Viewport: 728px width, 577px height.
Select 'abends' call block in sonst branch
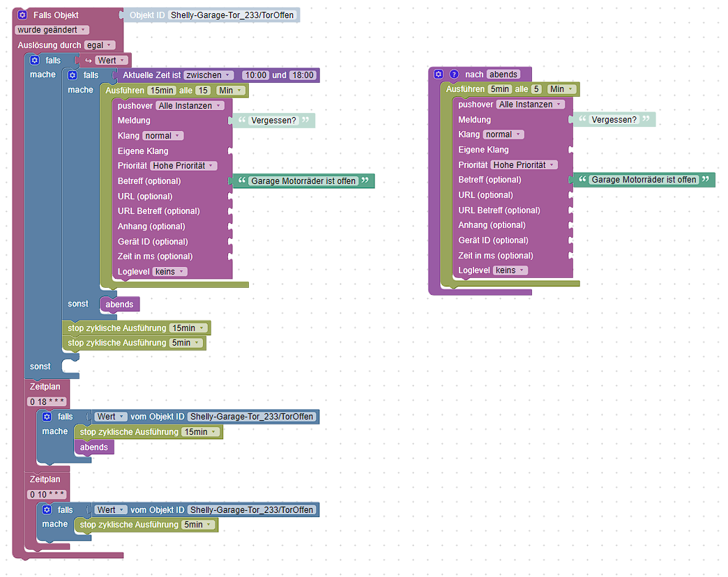[x=120, y=305]
